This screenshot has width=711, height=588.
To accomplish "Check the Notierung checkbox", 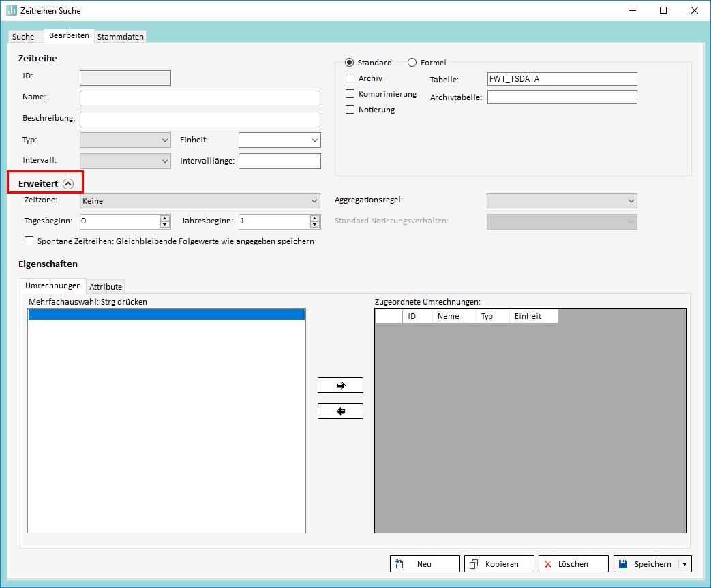I will click(350, 110).
